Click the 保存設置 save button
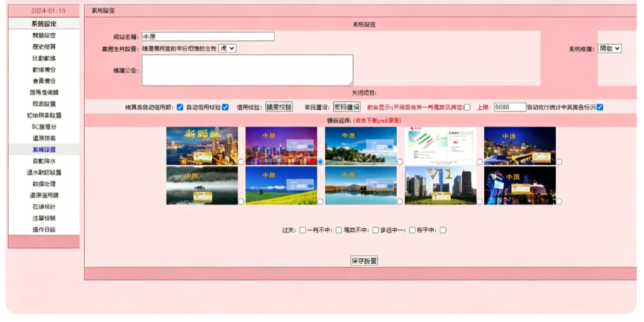The width and height of the screenshot is (644, 322). 364,260
